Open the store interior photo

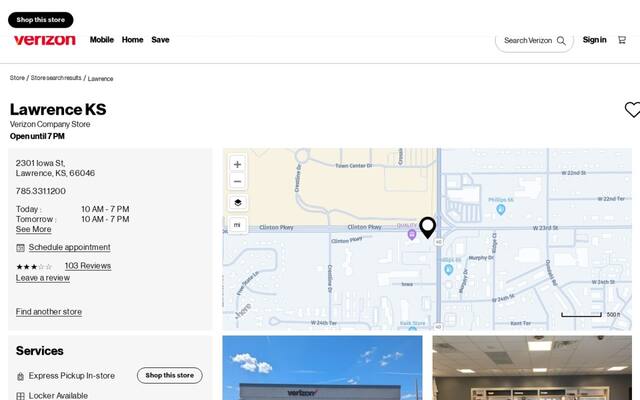tap(532, 368)
